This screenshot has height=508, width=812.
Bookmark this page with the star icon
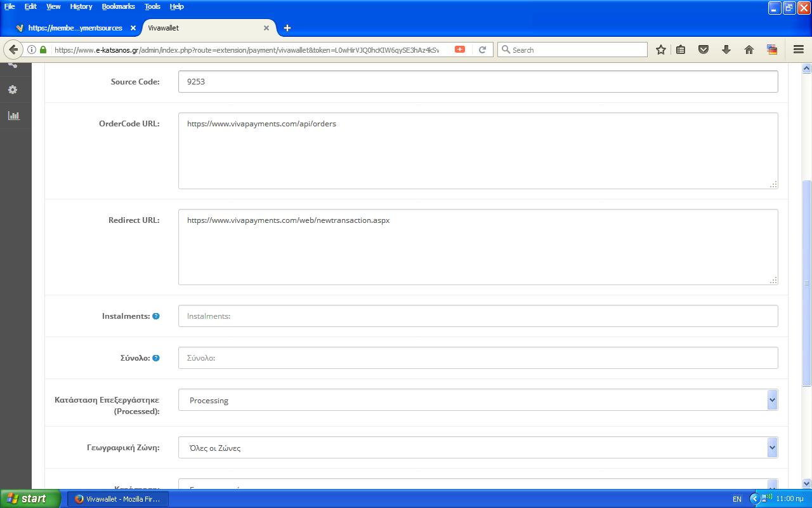point(660,50)
